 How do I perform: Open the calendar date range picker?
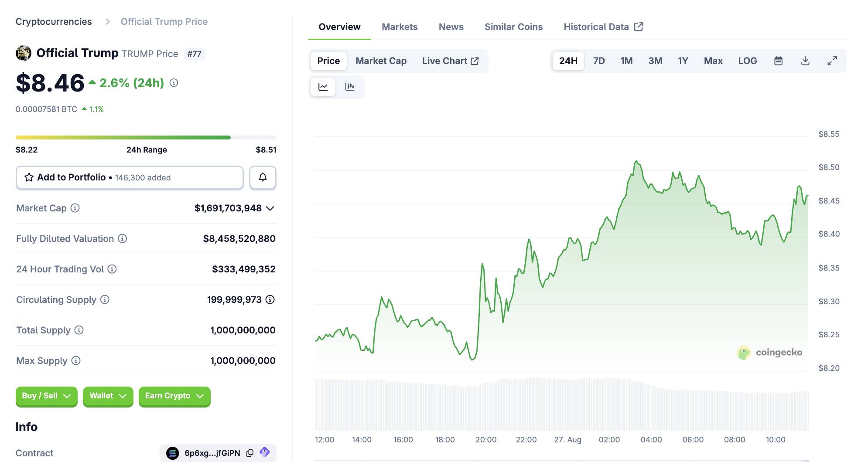tap(779, 61)
